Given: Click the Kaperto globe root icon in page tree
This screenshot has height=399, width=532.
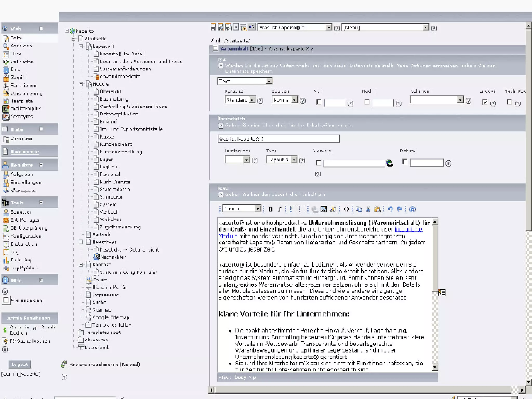Looking at the screenshot, I should tap(72, 31).
